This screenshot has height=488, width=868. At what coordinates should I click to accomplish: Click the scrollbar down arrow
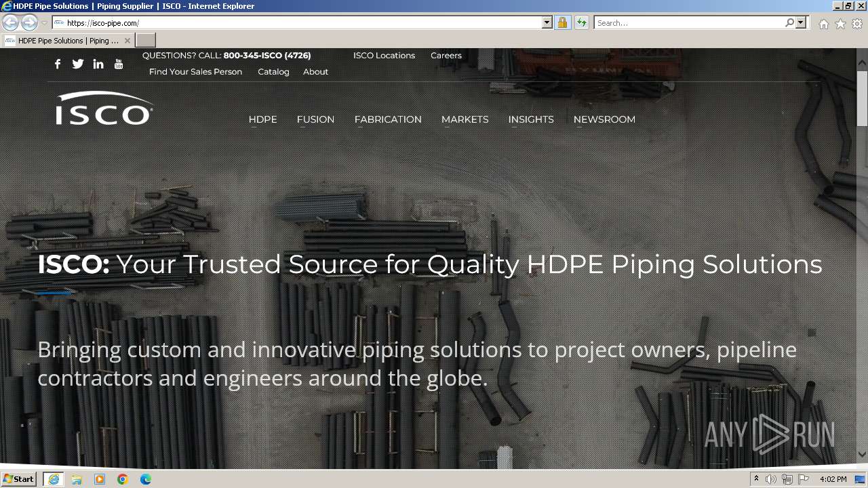[x=862, y=454]
